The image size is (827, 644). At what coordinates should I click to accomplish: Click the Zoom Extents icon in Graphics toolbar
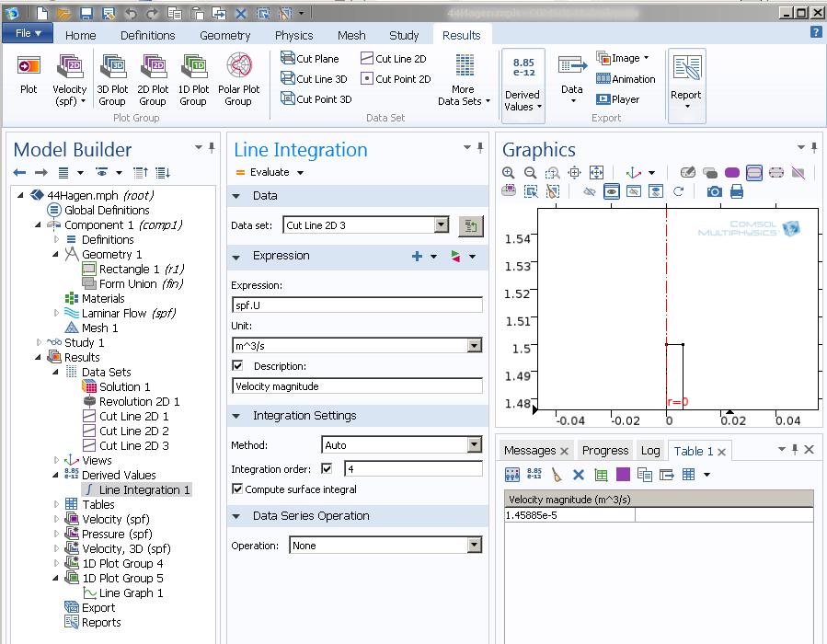pyautogui.click(x=596, y=172)
